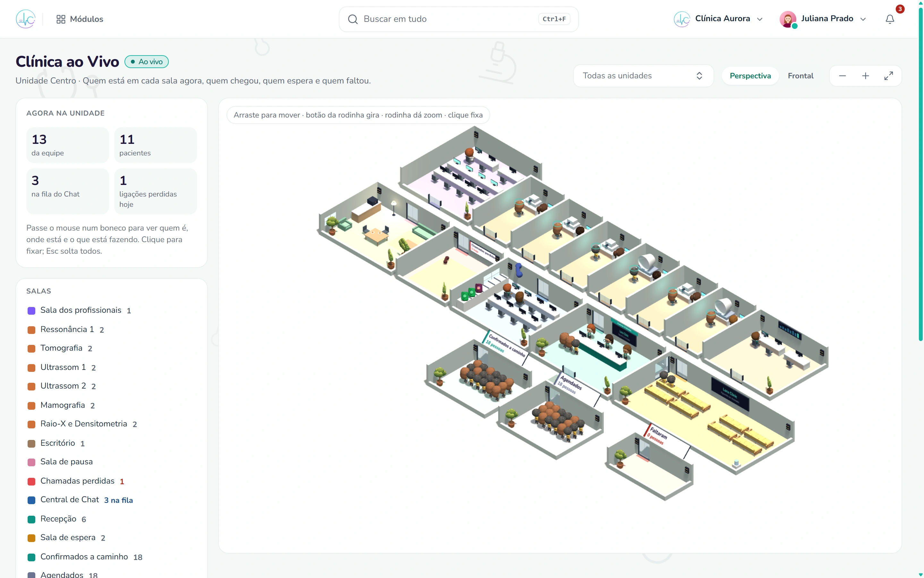Click the clinic heartbeat logo icon

pyautogui.click(x=26, y=19)
